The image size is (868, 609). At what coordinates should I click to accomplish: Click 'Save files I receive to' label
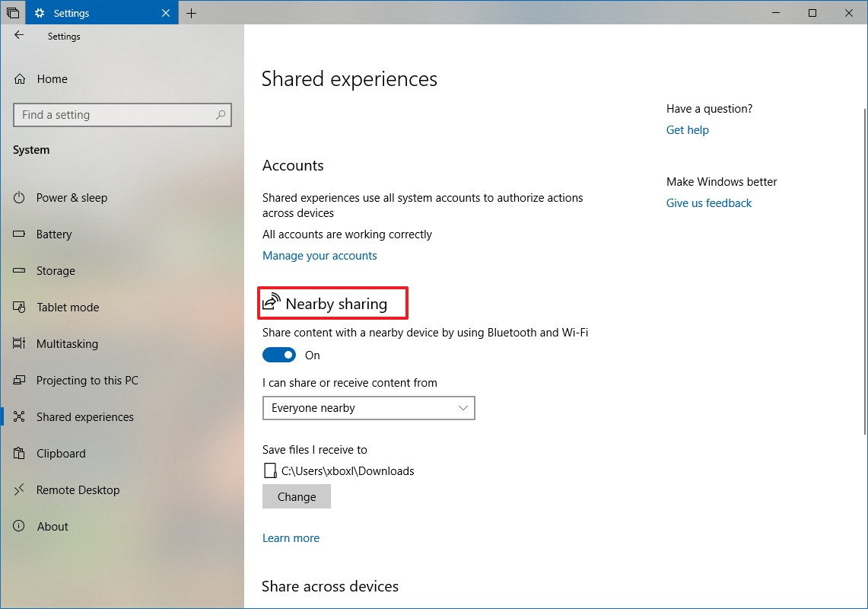point(314,449)
